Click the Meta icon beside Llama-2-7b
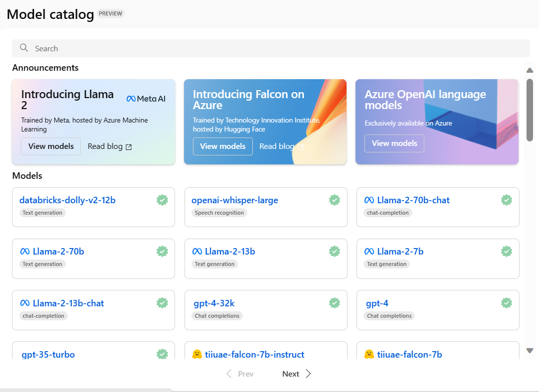The height and width of the screenshot is (392, 539). 368,252
